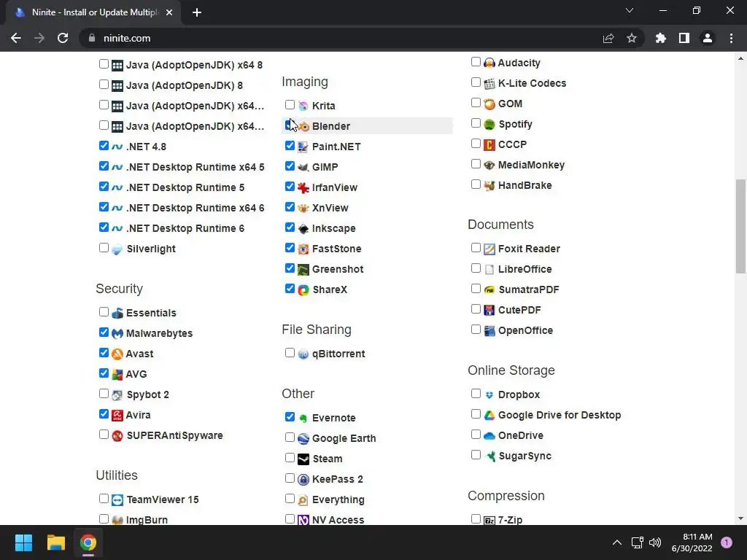Toggle Chrome side panel
Viewport: 747px width, 560px height.
tap(684, 38)
